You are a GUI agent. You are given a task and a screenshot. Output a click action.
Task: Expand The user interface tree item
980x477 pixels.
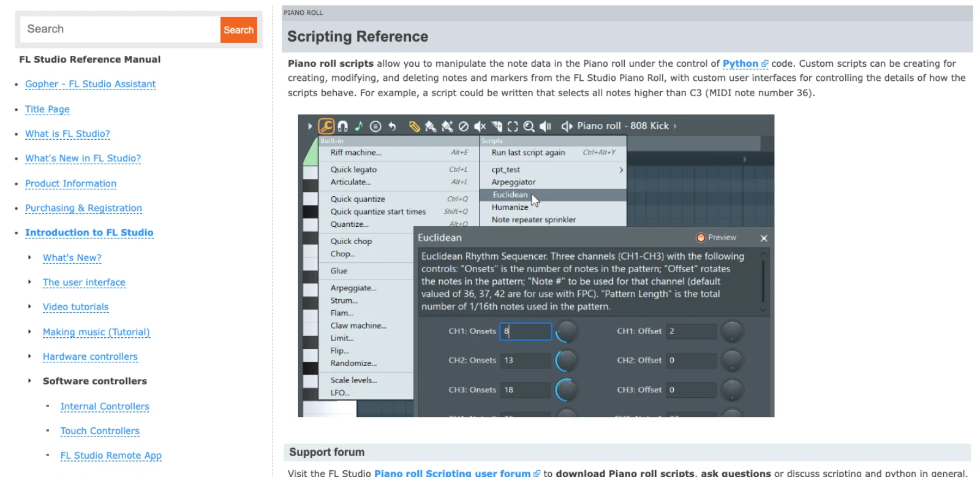point(29,282)
